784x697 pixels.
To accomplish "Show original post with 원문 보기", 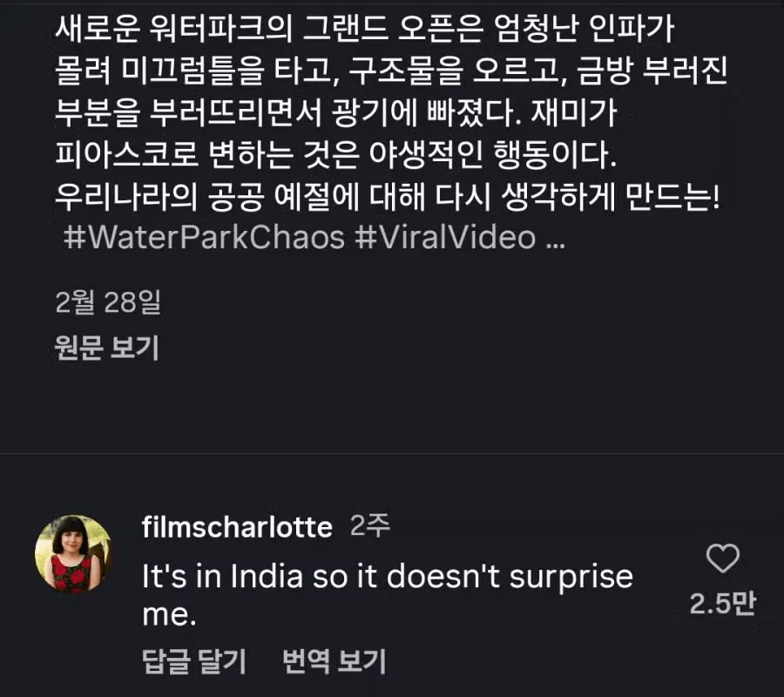I will (x=106, y=348).
